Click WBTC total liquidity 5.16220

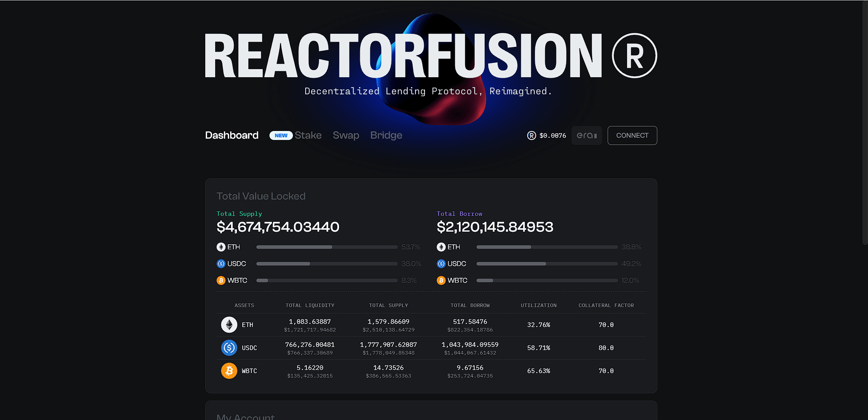coord(310,368)
